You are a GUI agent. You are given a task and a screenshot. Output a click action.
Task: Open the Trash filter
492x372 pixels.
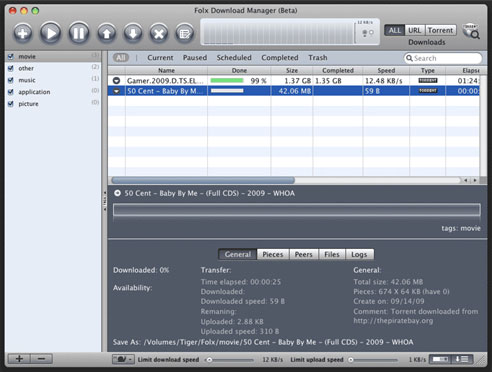pyautogui.click(x=318, y=58)
